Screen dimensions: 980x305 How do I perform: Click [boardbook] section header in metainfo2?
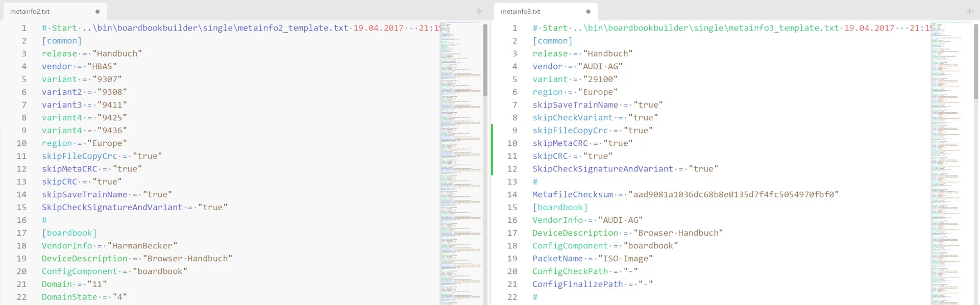pos(69,233)
